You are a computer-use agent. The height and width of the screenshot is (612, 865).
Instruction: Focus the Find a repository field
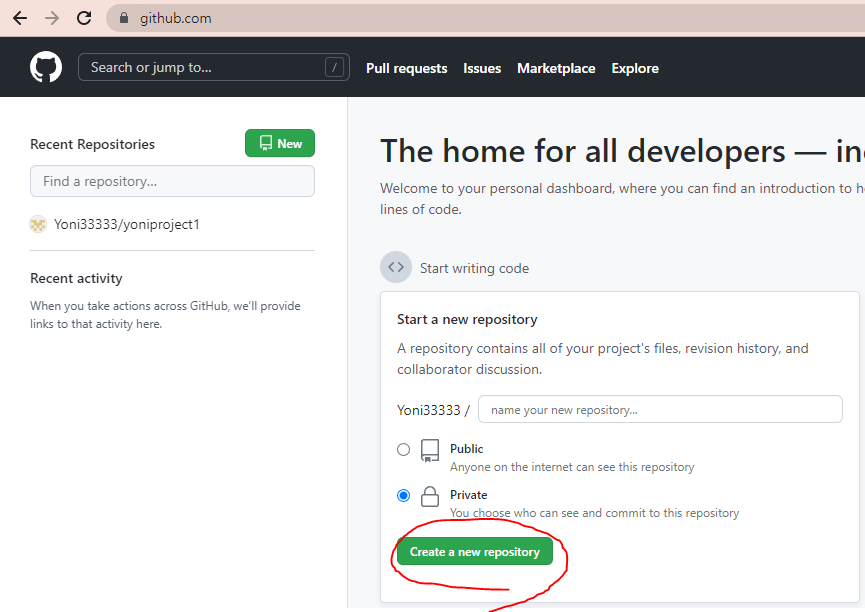click(x=172, y=181)
